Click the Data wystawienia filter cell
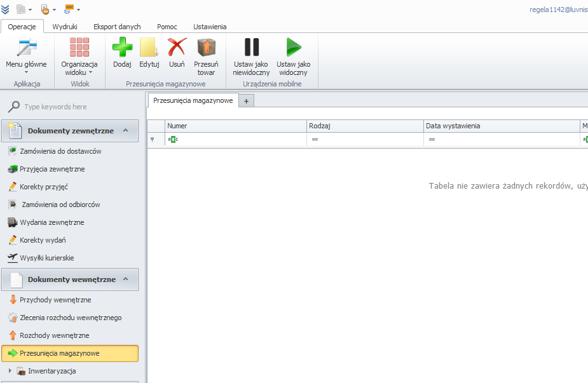This screenshot has width=588, height=383. tap(502, 139)
